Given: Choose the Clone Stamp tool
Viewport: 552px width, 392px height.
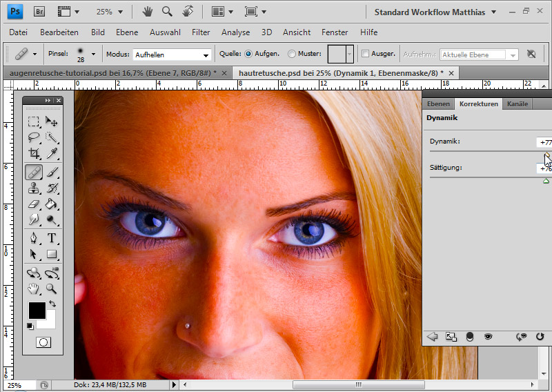Looking at the screenshot, I should click(34, 188).
